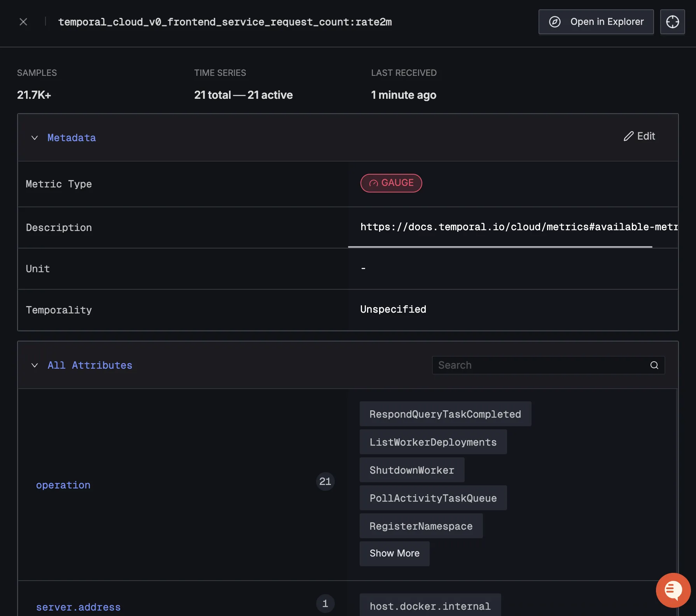Screen dimensions: 696x616
Task: Click inside the attribute search field
Action: click(x=525, y=365)
